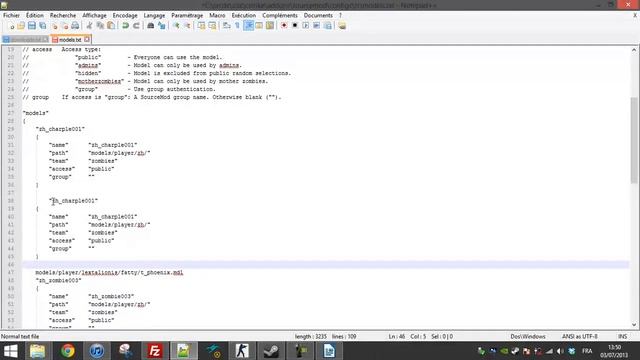Toggle the Word Wrap toolbar button
The height and width of the screenshot is (360, 640).
point(227,26)
